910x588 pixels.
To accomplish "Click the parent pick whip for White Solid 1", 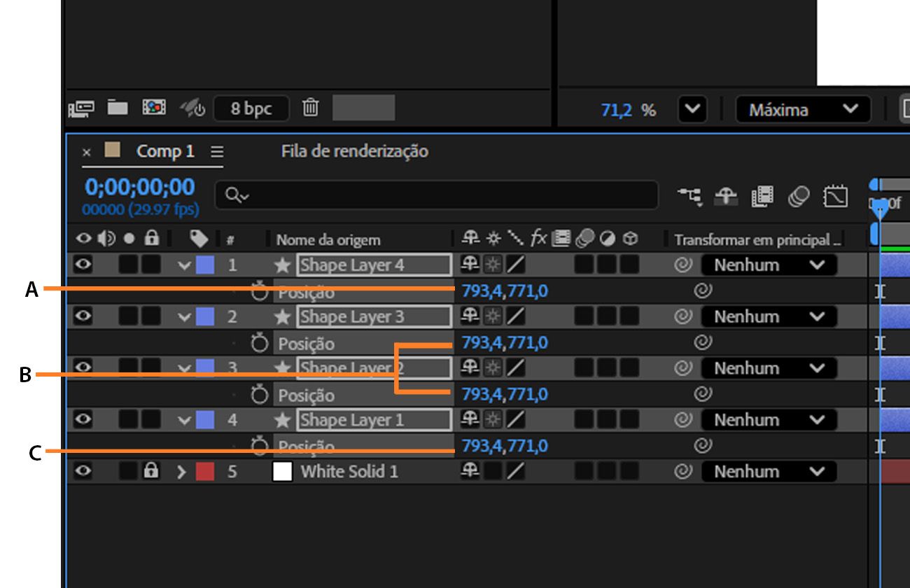I will point(683,472).
